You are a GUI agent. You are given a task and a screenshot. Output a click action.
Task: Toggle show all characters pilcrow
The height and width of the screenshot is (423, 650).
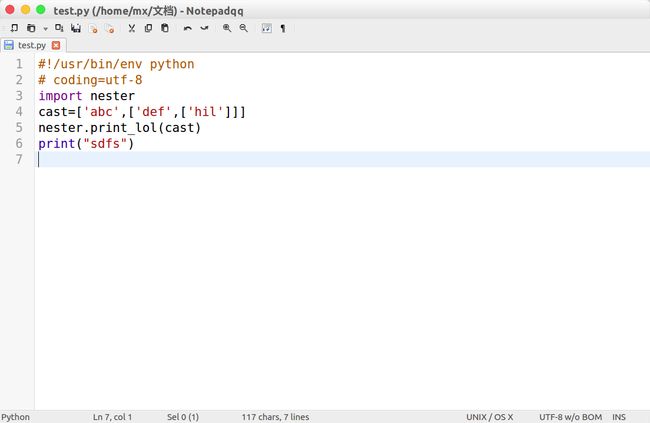[283, 28]
